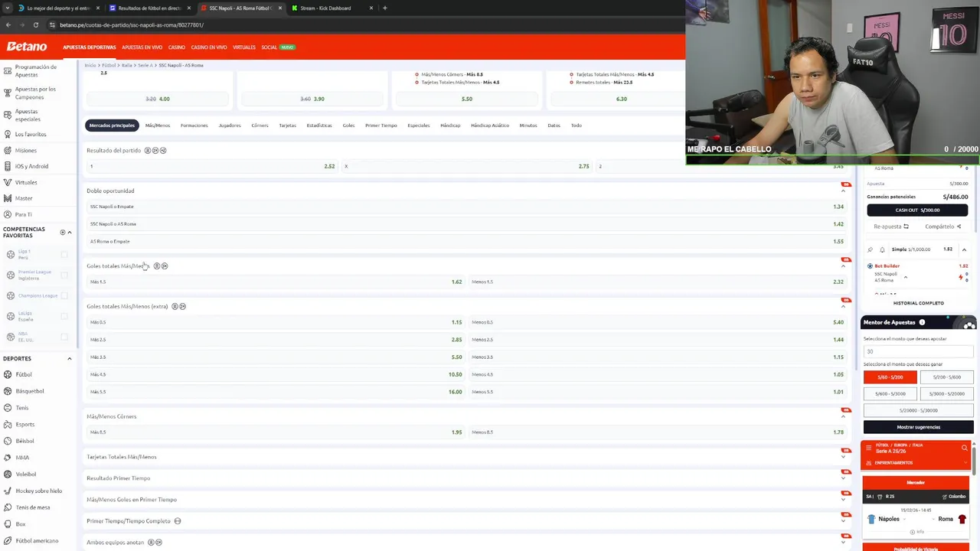Add favorite competition with plus icon
This screenshot has width=980, height=551.
(x=63, y=232)
